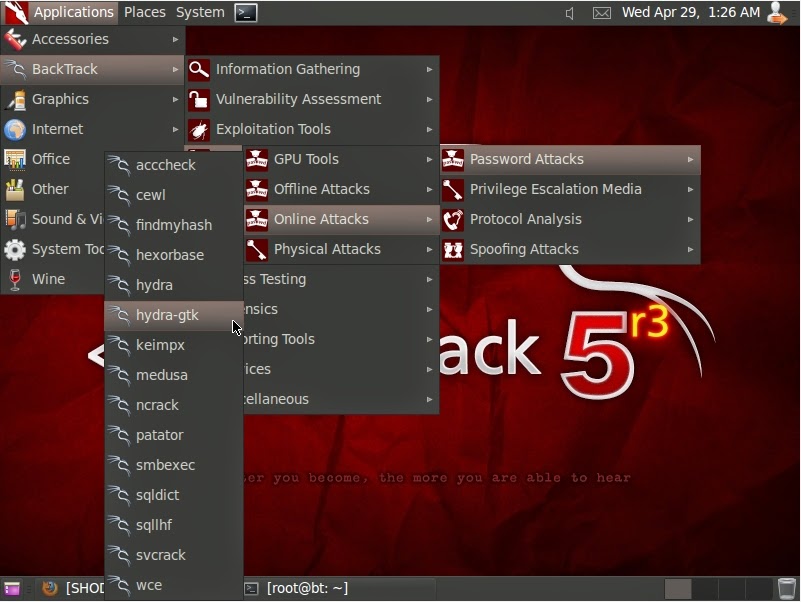This screenshot has height=602, width=801.
Task: Open the Stress Testing submenu entry
Action: [x=341, y=280]
